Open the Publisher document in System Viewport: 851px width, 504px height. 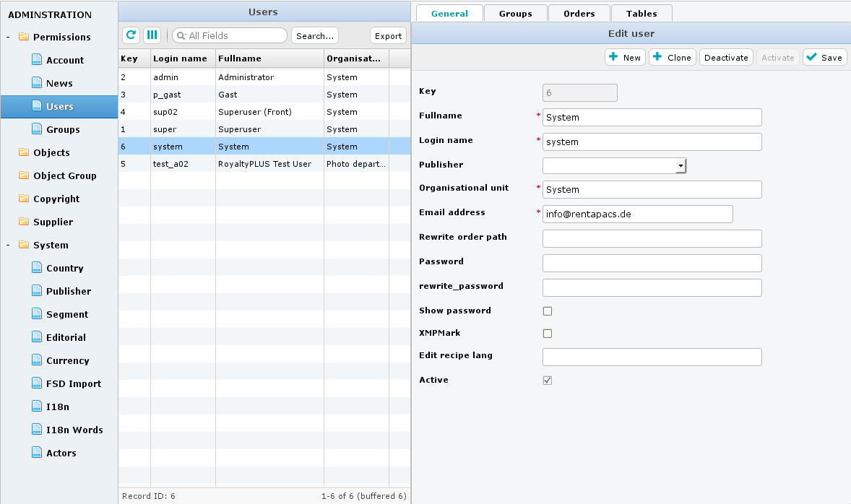click(x=68, y=291)
